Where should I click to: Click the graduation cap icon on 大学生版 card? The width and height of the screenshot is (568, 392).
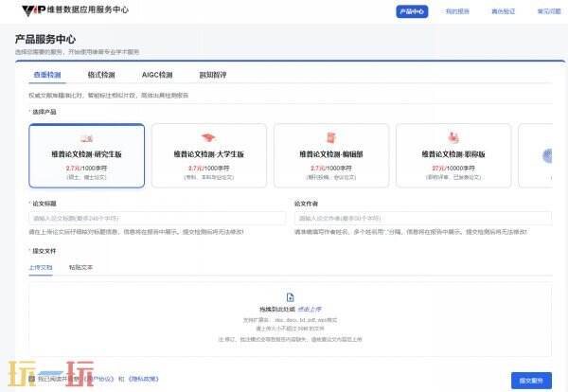(x=208, y=137)
